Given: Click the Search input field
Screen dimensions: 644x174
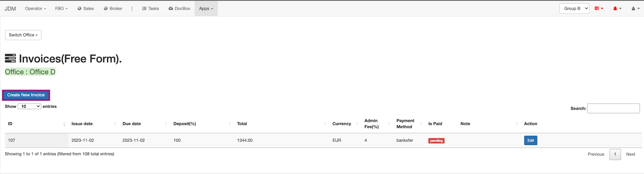Looking at the screenshot, I should pyautogui.click(x=613, y=108).
